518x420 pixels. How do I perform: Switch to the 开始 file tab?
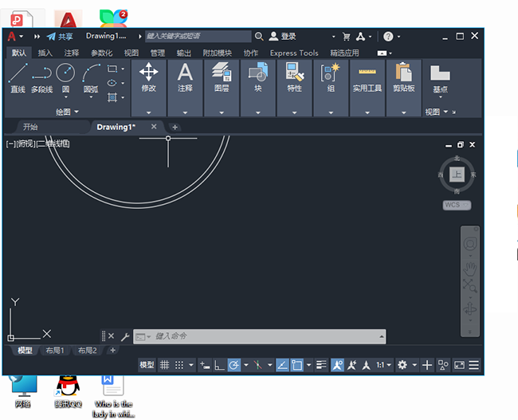coord(30,127)
